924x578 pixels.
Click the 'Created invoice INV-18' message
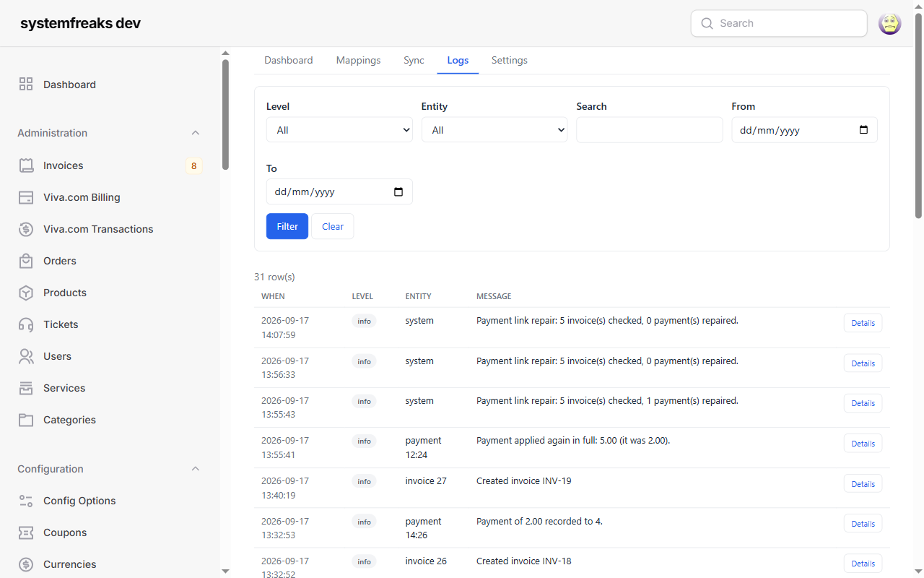524,561
